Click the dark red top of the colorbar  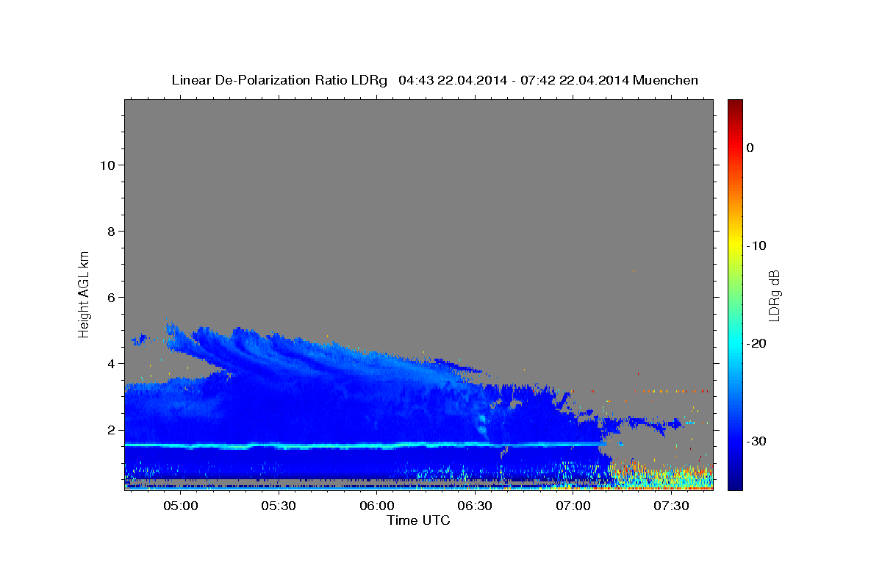coord(734,107)
